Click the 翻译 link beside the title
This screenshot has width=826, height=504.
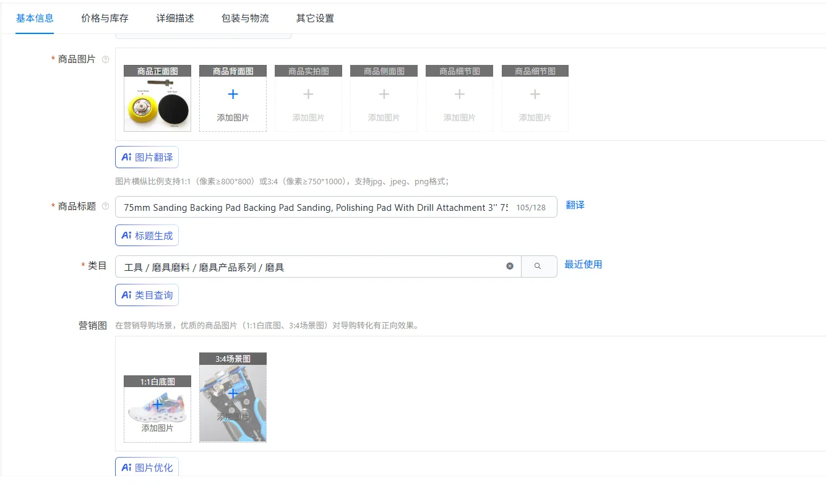575,205
